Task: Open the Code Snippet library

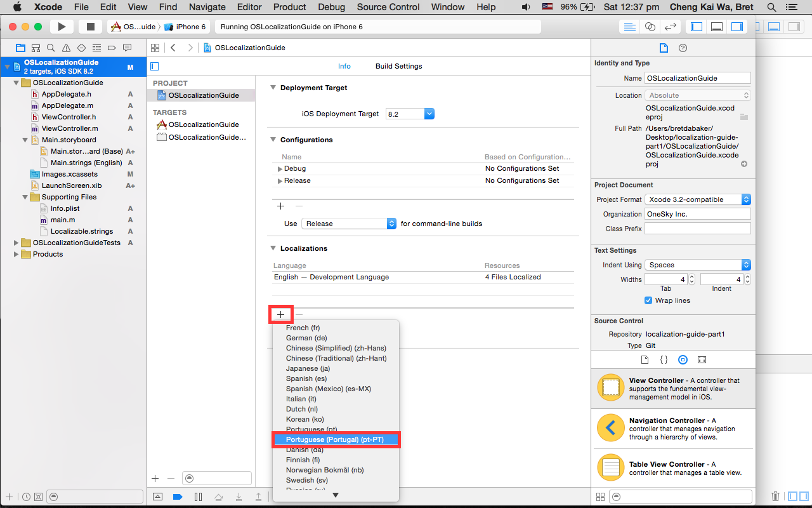Action: (x=664, y=359)
